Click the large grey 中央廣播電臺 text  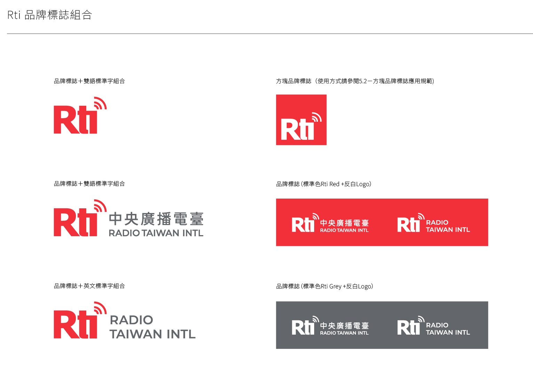(156, 219)
